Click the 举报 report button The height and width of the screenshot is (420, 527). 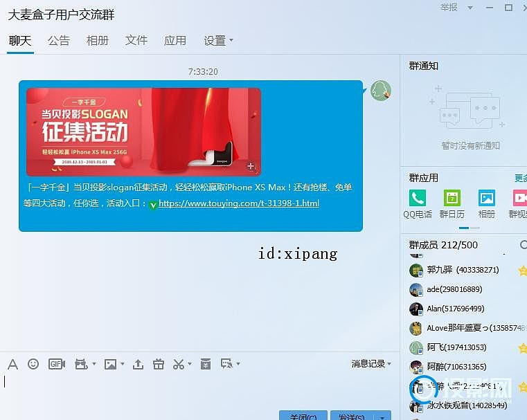click(x=449, y=8)
